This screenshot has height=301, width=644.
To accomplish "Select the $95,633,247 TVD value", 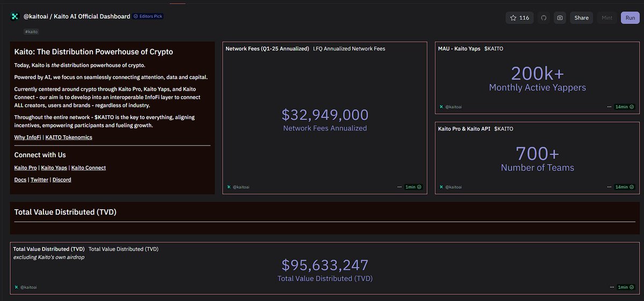I will coord(325,265).
